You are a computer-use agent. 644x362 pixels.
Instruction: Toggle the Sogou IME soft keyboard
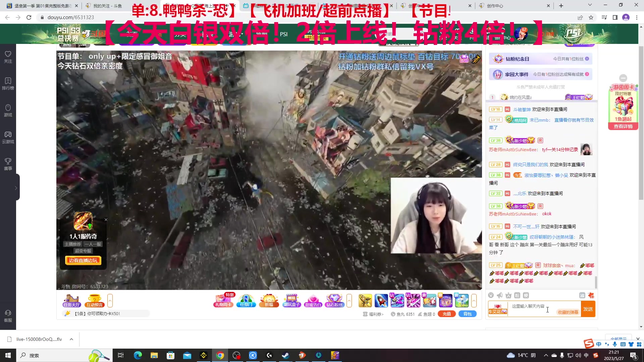623,344
